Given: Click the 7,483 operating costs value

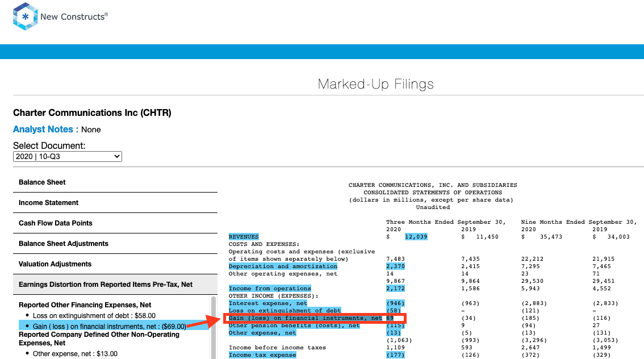Looking at the screenshot, I should click(395, 259).
